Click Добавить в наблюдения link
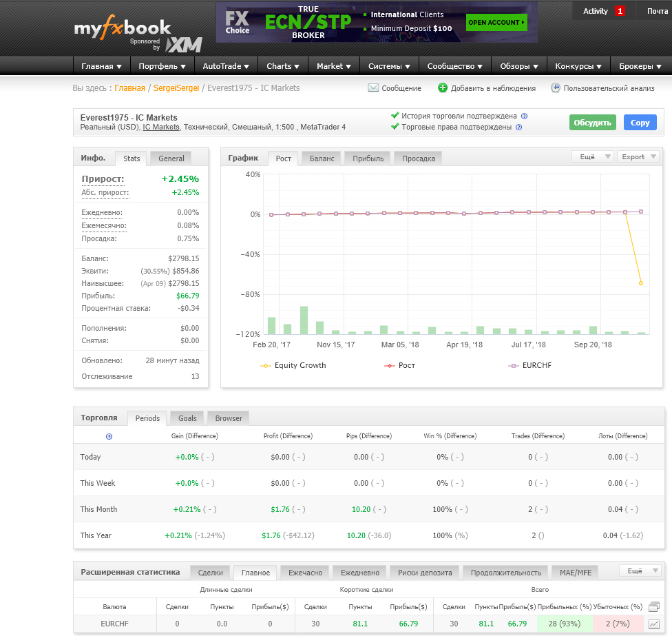The image size is (672, 636). click(x=493, y=88)
